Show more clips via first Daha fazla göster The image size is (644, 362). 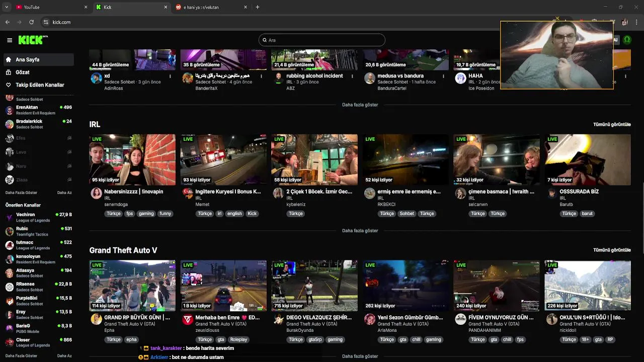(x=360, y=105)
